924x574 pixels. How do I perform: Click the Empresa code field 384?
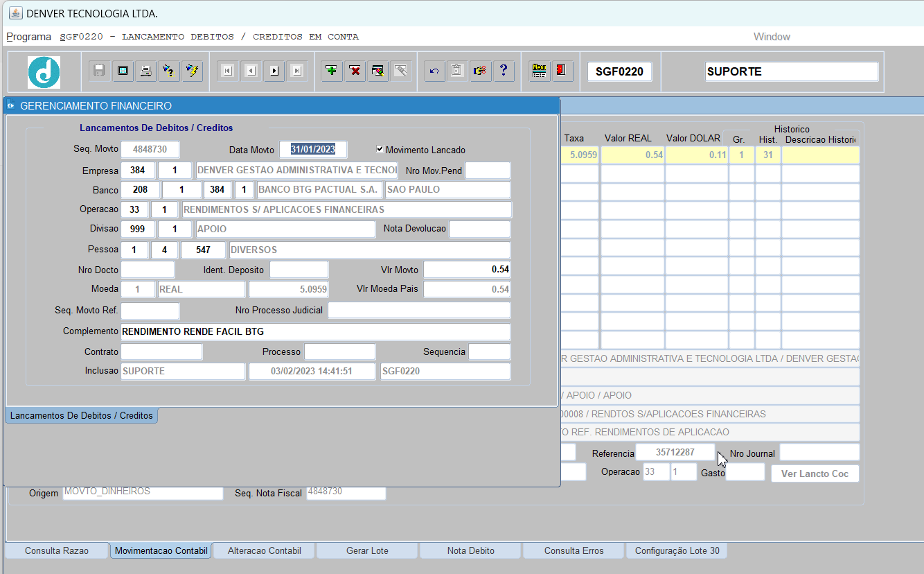(137, 171)
